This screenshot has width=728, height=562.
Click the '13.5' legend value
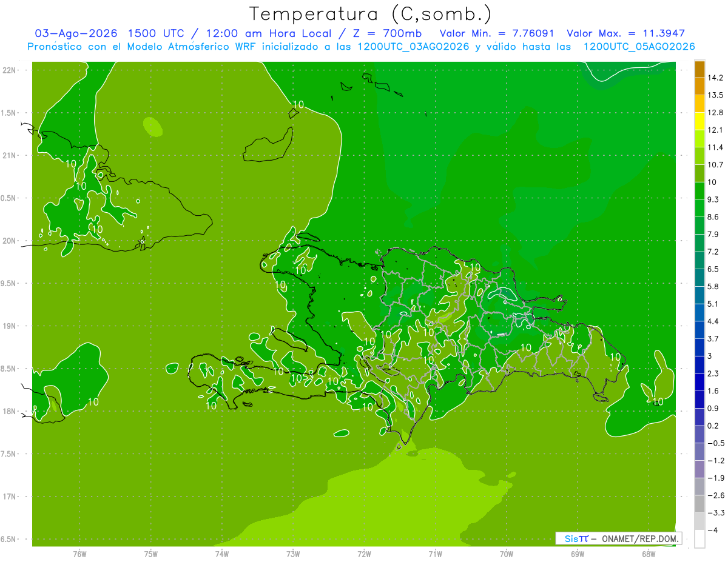point(715,95)
